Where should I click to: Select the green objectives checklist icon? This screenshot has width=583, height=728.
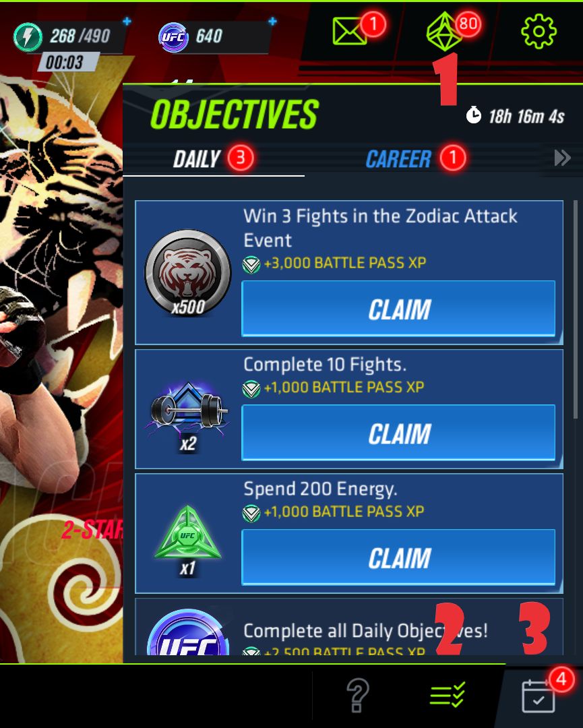coord(448,695)
